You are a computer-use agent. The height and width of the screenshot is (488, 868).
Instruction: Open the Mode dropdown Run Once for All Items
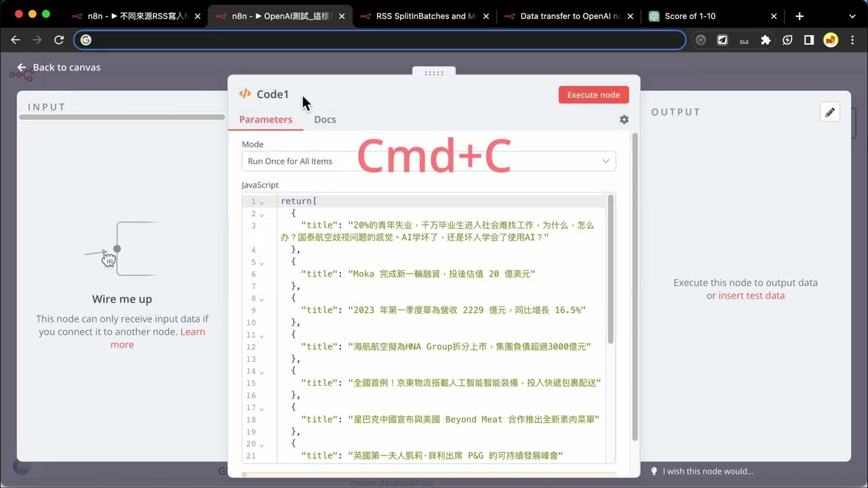429,161
